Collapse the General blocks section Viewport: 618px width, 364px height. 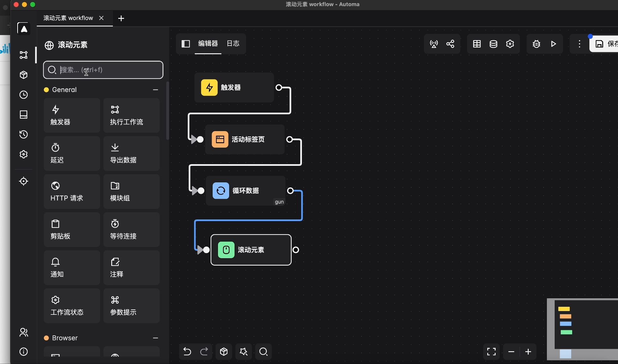tap(155, 90)
